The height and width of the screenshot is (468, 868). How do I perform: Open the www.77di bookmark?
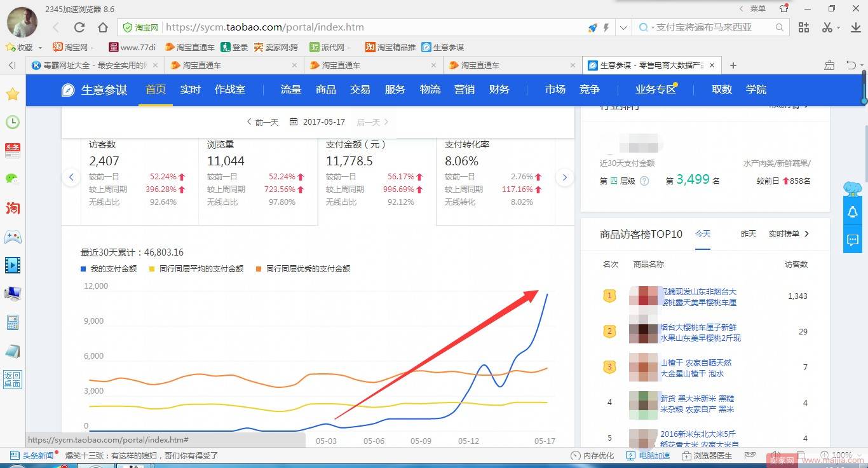click(132, 47)
